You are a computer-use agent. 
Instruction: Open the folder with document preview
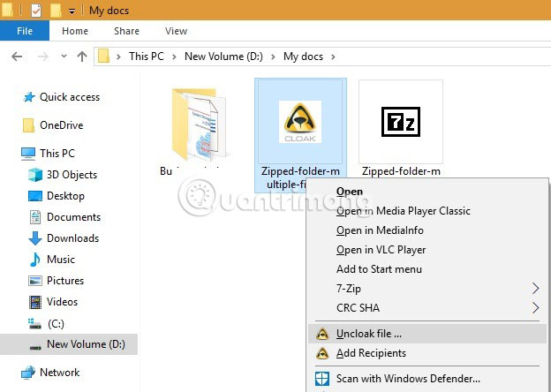pos(200,124)
